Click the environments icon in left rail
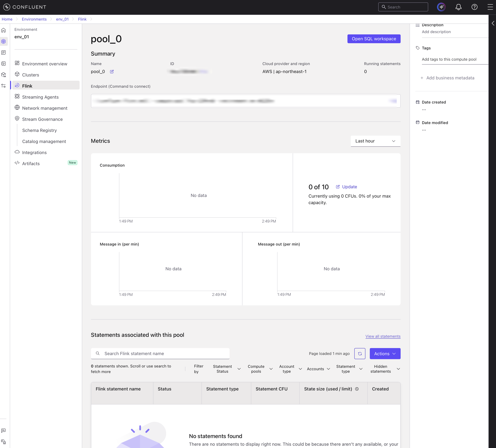This screenshot has width=496, height=448. pos(3,41)
